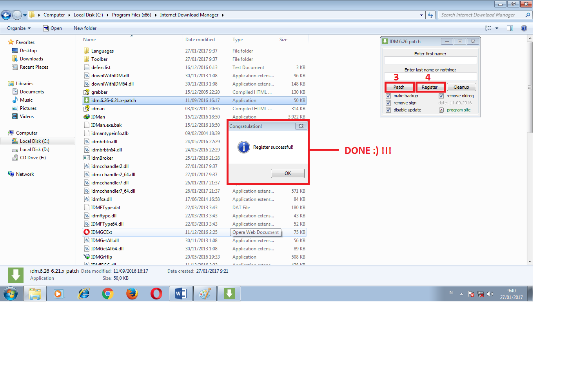Select Downloads in Favorites
Image resolution: width=588 pixels, height=392 pixels.
(31, 59)
